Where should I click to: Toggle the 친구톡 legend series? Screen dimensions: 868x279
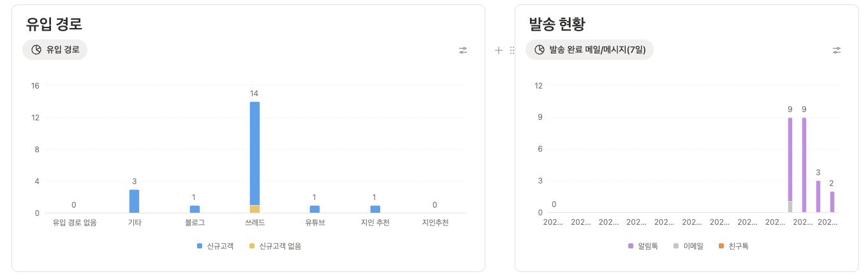733,246
